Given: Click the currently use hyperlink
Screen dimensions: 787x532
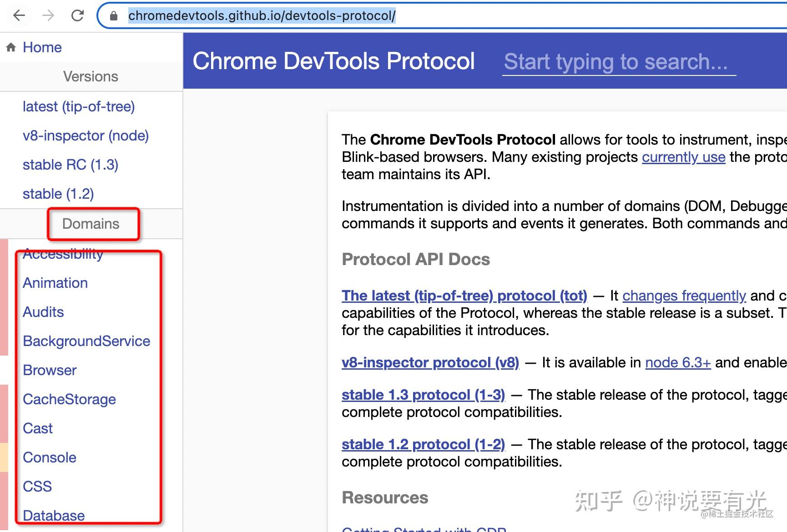Looking at the screenshot, I should pyautogui.click(x=683, y=157).
